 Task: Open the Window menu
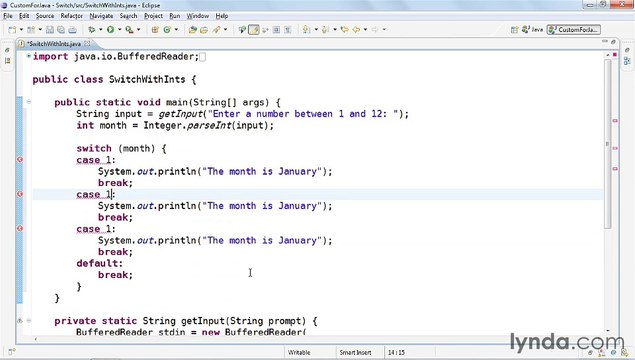pyautogui.click(x=198, y=16)
